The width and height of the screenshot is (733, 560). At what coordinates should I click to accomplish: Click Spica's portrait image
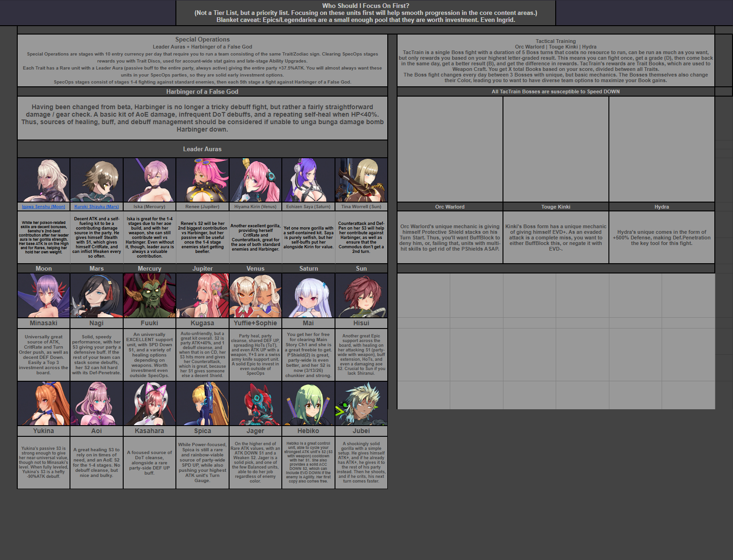point(202,404)
